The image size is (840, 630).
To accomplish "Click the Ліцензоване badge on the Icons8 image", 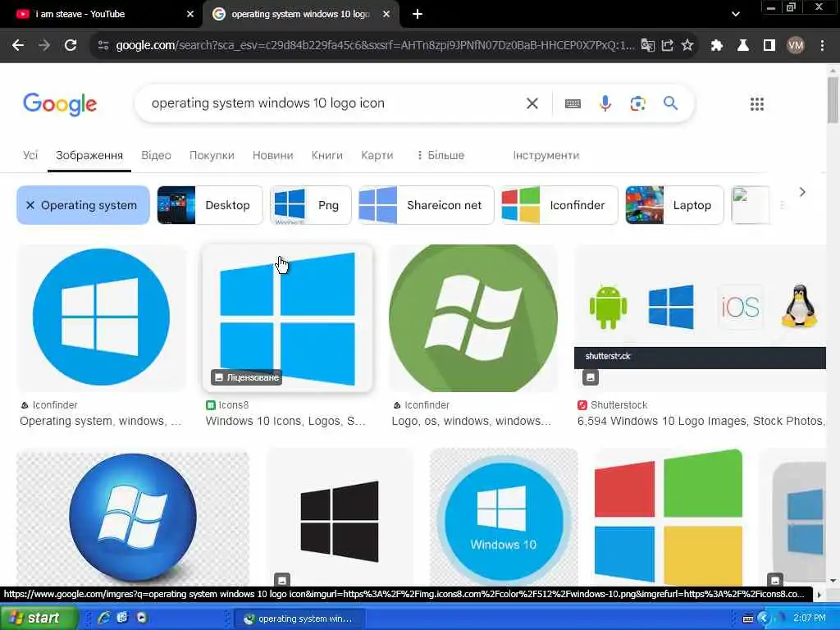I will coord(246,377).
